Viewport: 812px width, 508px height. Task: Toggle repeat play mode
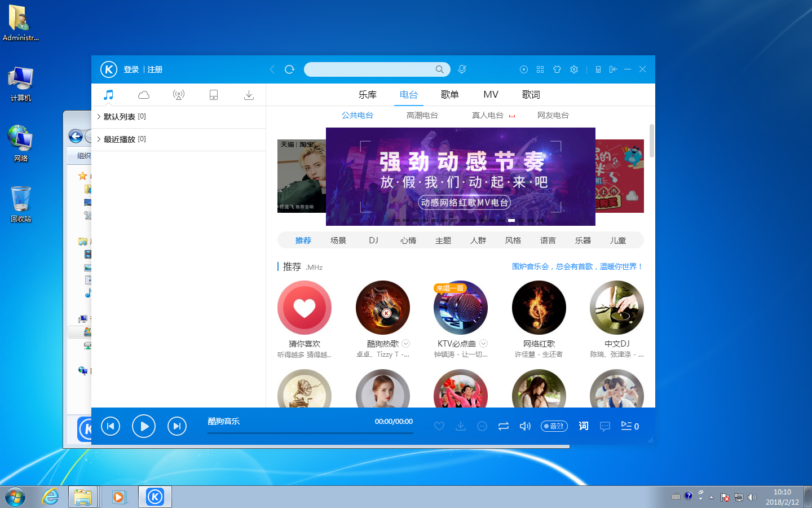click(504, 426)
